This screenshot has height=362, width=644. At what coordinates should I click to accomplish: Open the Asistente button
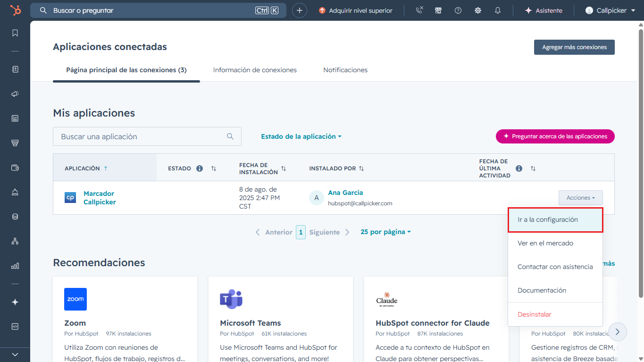click(544, 10)
